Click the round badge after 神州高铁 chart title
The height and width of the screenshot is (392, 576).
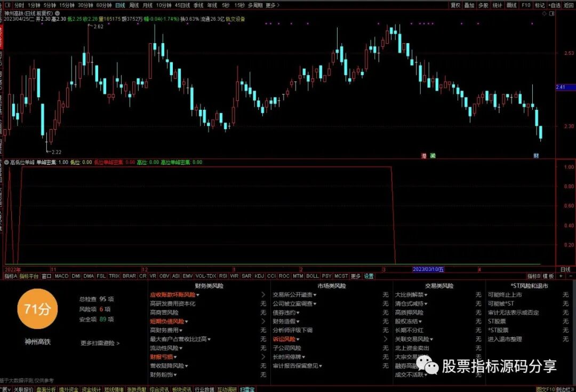tap(57, 13)
